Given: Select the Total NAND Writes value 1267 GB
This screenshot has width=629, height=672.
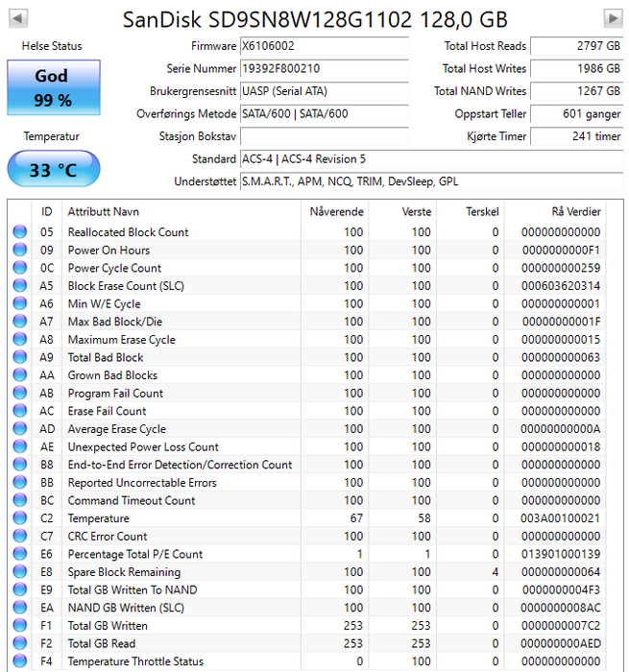Looking at the screenshot, I should 577,91.
